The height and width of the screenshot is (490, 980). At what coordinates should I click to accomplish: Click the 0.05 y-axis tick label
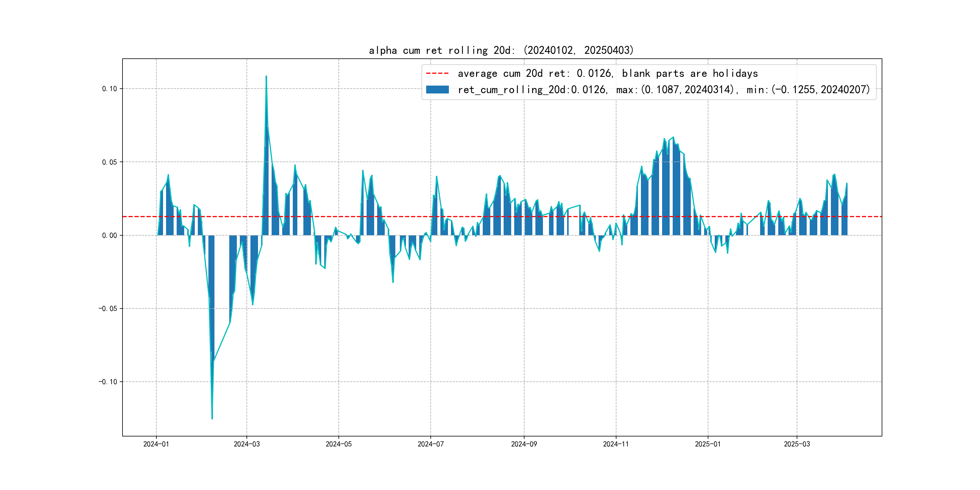tap(109, 162)
